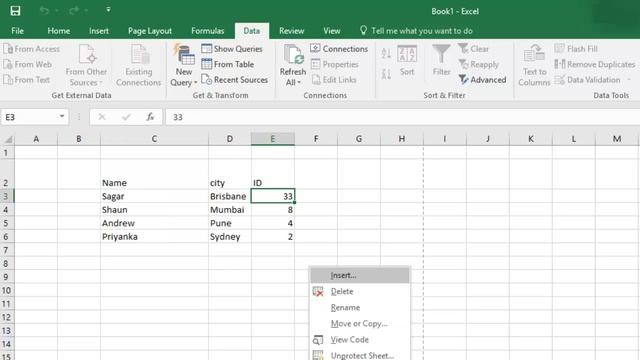Click the Recent Sources button
640x360 pixels.
(x=235, y=80)
